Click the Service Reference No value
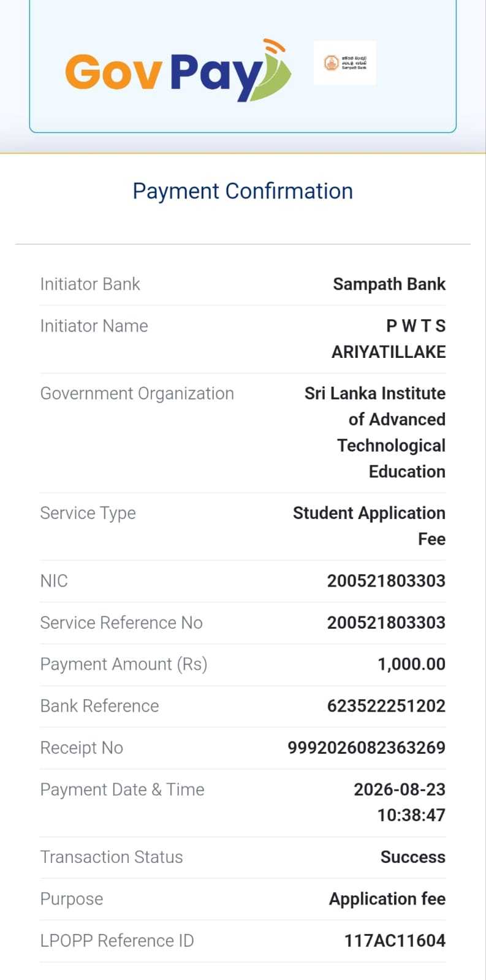This screenshot has height=980, width=486. pyautogui.click(x=386, y=623)
